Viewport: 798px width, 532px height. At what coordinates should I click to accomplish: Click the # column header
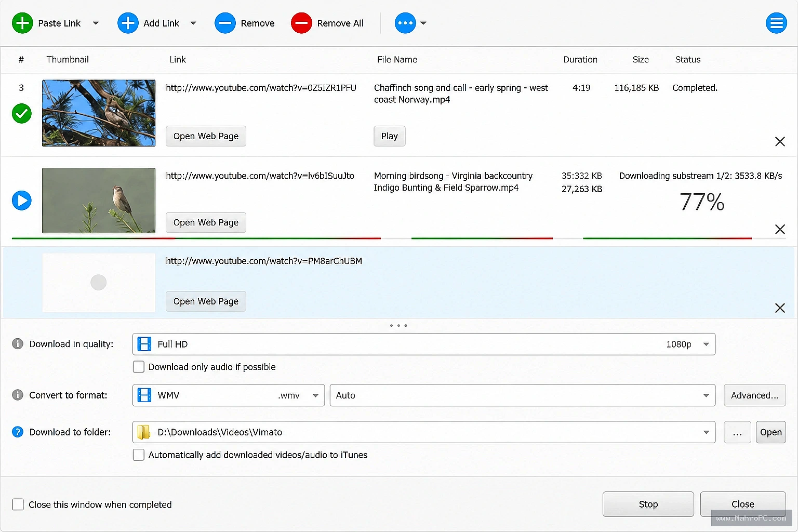[x=21, y=59]
